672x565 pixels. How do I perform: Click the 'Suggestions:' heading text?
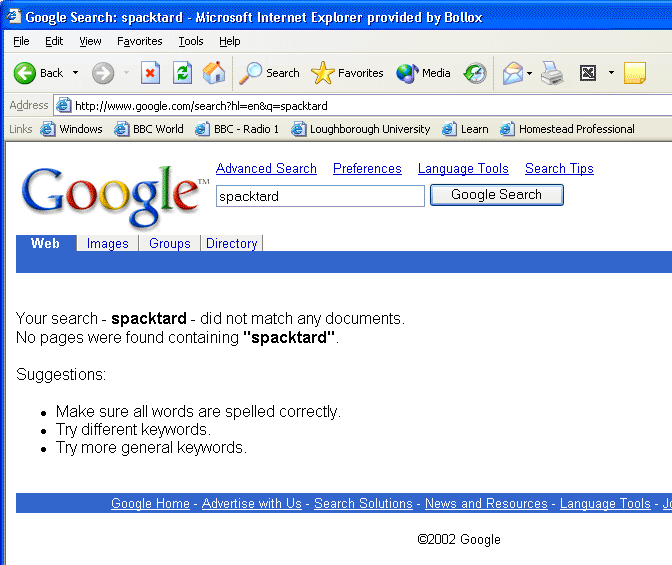point(61,375)
